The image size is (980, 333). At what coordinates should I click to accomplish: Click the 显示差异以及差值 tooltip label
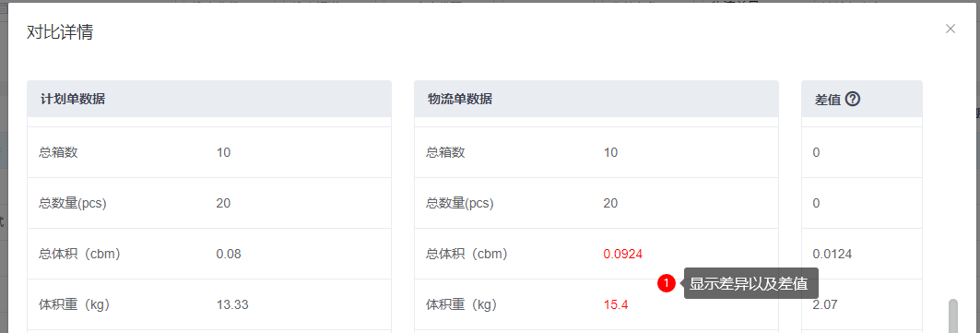[x=750, y=283]
